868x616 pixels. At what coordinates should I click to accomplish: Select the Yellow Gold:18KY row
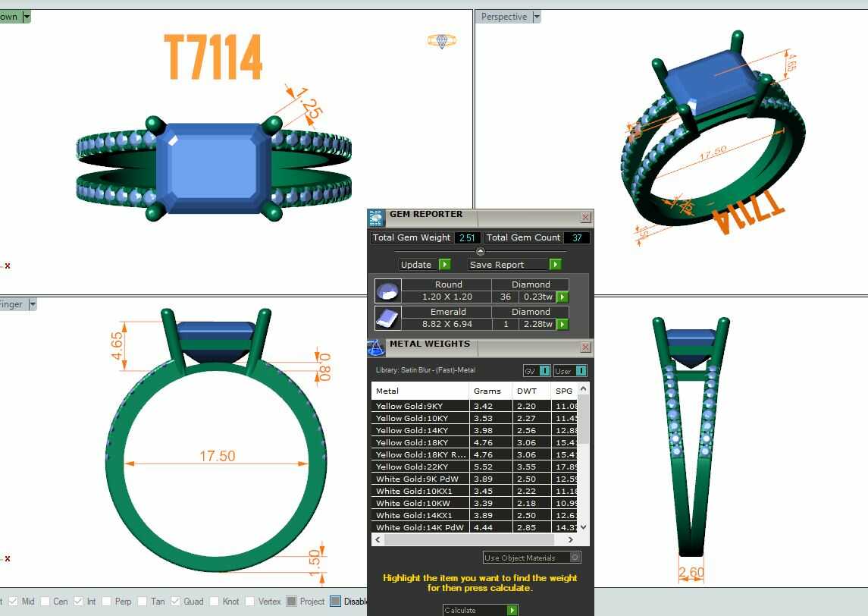[x=475, y=442]
